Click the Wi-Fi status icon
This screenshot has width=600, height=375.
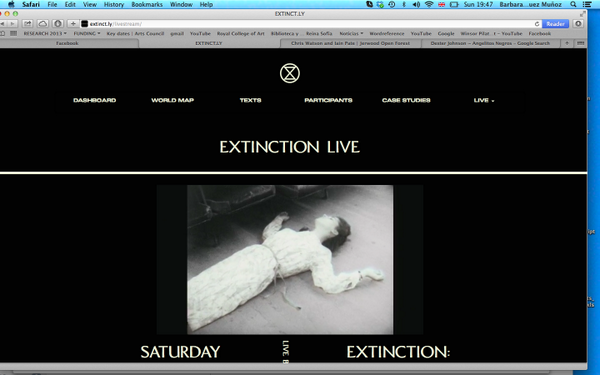[x=429, y=4]
